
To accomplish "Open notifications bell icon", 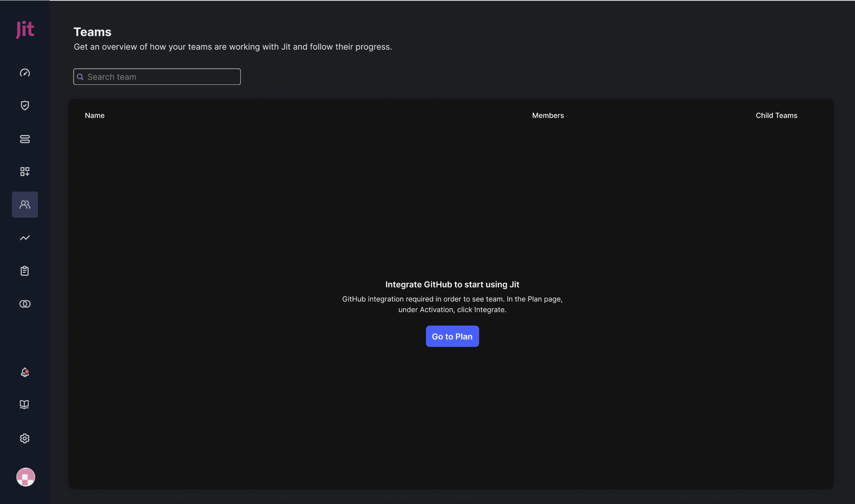I will pyautogui.click(x=25, y=372).
